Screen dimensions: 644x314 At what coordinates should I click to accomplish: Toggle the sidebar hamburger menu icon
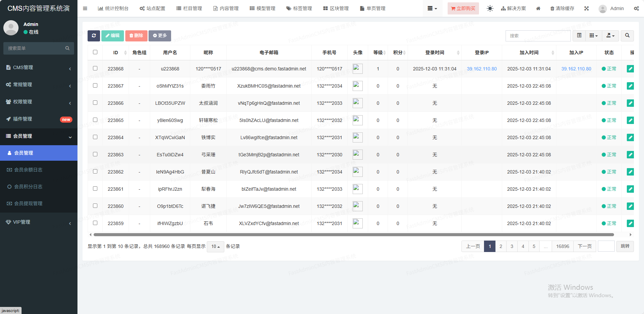click(85, 8)
